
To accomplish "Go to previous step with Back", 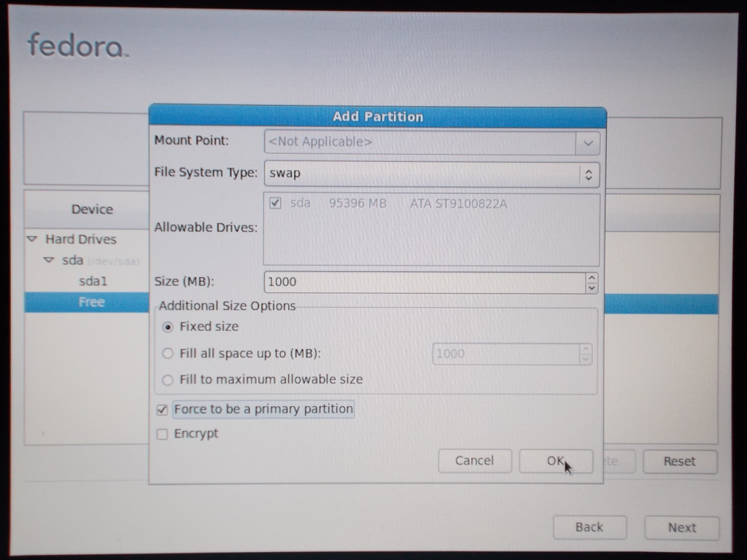I will click(x=589, y=527).
